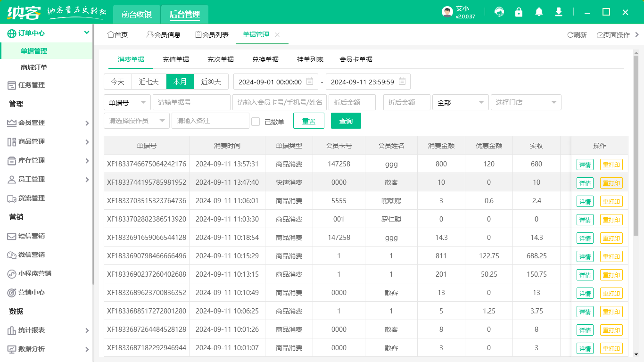Screen dimensions: 644x362
Task: Click the customer service headset icon
Action: 499,12
